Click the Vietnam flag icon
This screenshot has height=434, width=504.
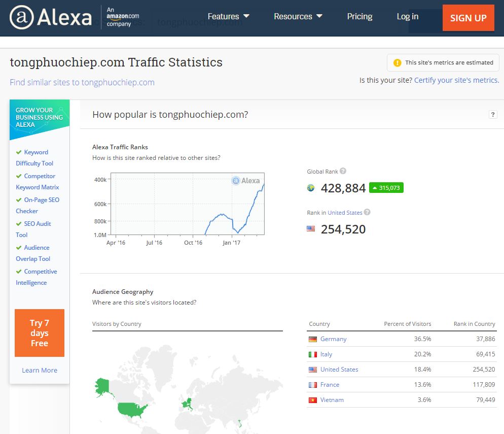[x=313, y=400]
